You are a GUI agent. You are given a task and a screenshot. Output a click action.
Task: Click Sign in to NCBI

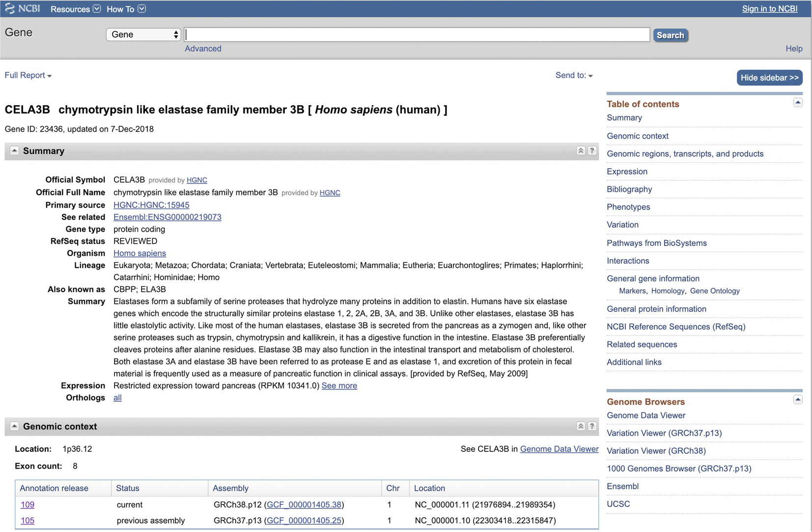point(769,9)
